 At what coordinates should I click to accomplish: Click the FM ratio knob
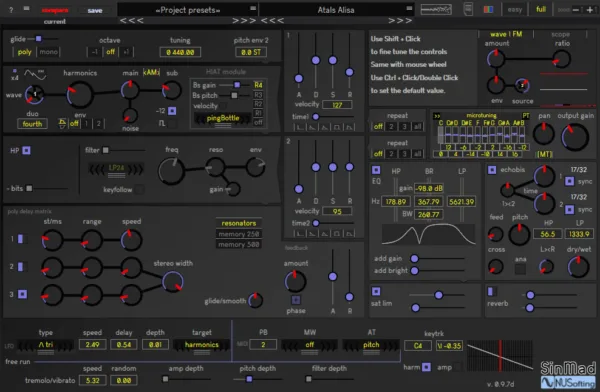[561, 59]
